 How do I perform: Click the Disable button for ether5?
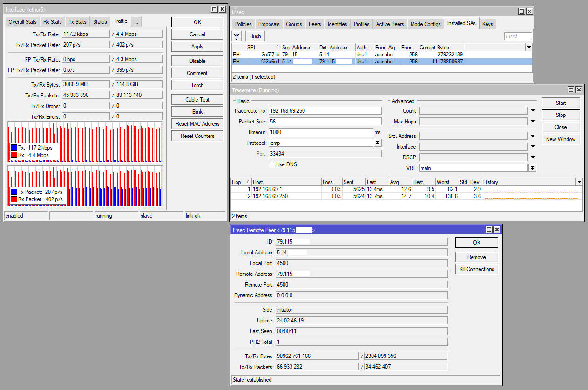pyautogui.click(x=197, y=61)
